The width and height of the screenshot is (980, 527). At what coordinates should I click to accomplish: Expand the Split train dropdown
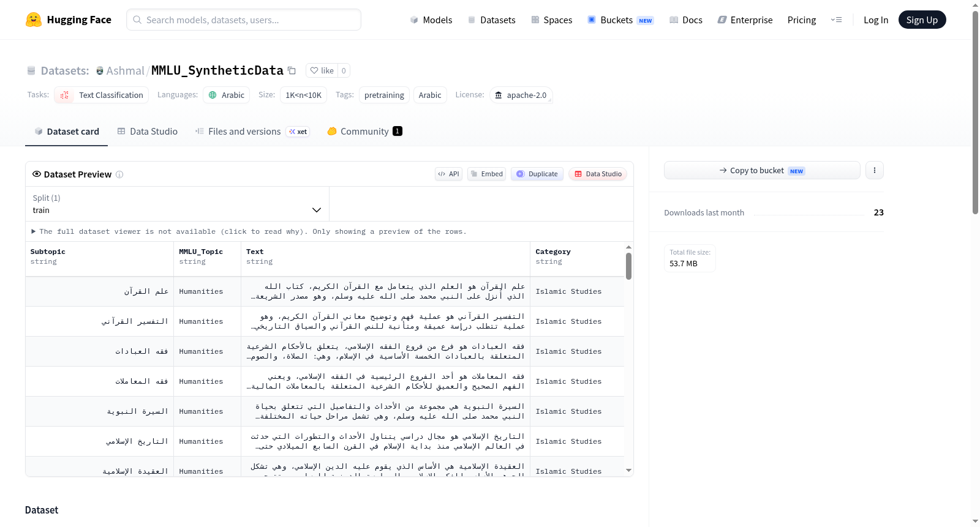tap(177, 204)
